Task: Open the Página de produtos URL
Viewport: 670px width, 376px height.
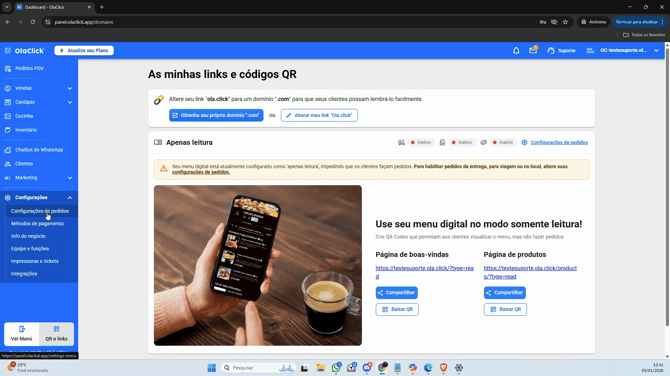Action: pyautogui.click(x=530, y=272)
